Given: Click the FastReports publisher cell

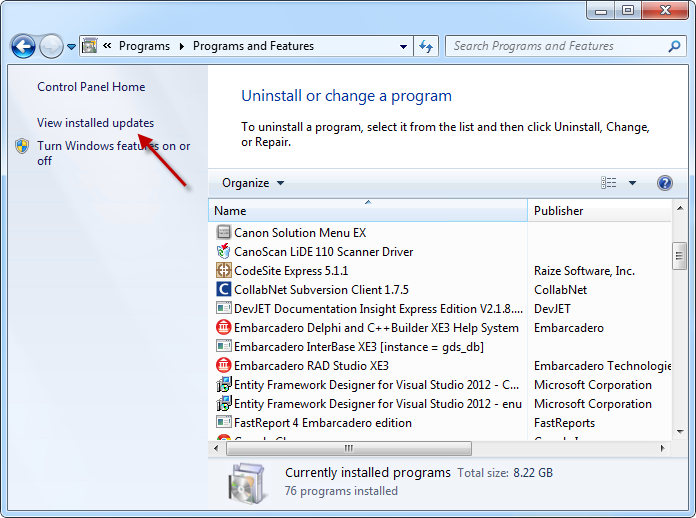Looking at the screenshot, I should (x=564, y=423).
